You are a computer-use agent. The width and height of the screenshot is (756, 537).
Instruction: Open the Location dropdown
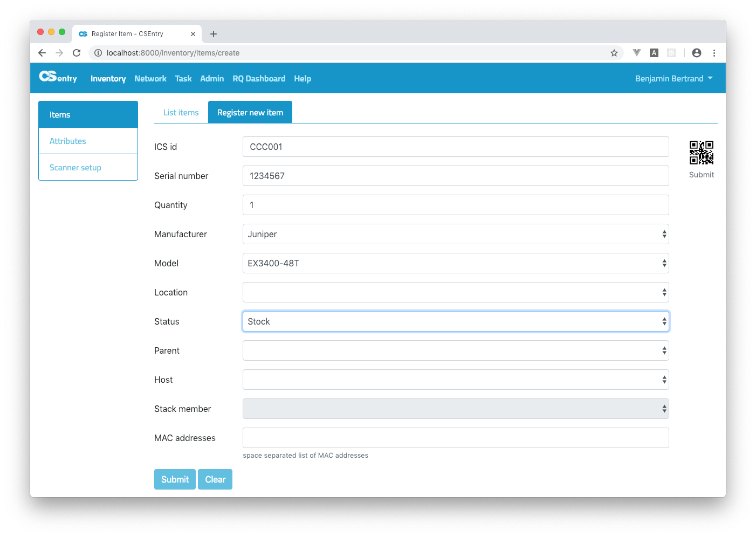[456, 292]
